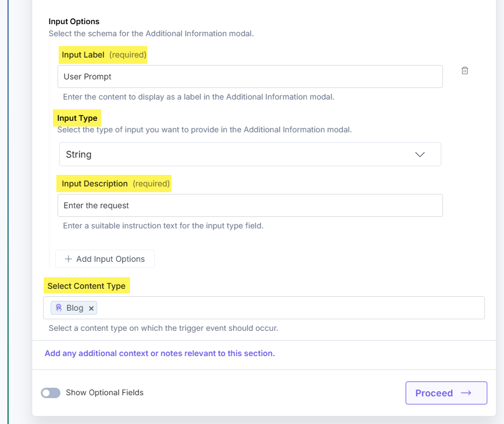Open the Input Type String dropdown
This screenshot has width=504, height=424.
pyautogui.click(x=250, y=154)
